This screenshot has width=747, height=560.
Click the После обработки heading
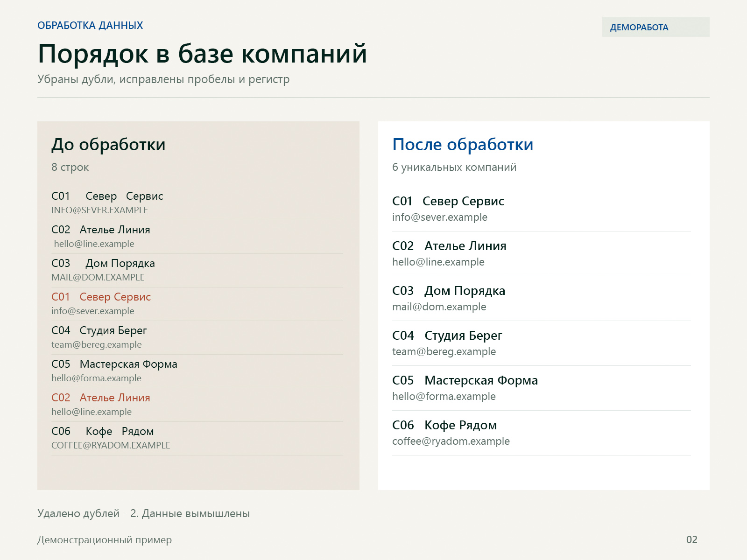pyautogui.click(x=463, y=145)
